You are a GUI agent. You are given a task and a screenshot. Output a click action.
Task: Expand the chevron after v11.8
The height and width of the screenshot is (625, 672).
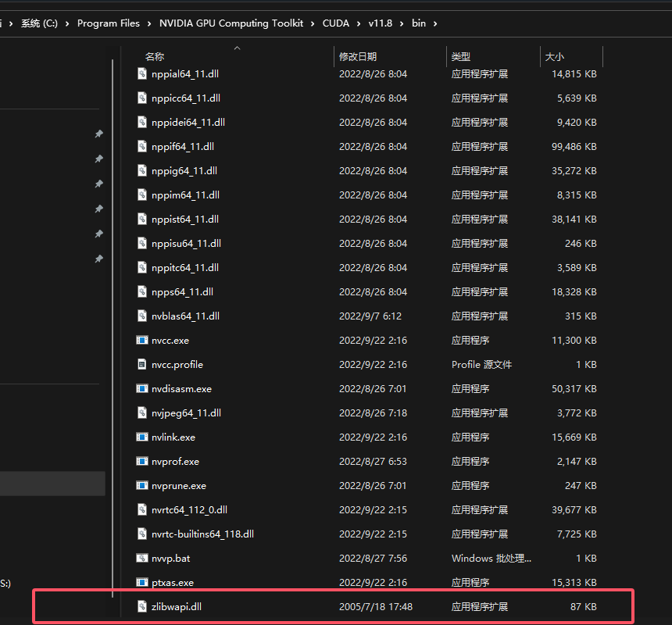tap(402, 23)
